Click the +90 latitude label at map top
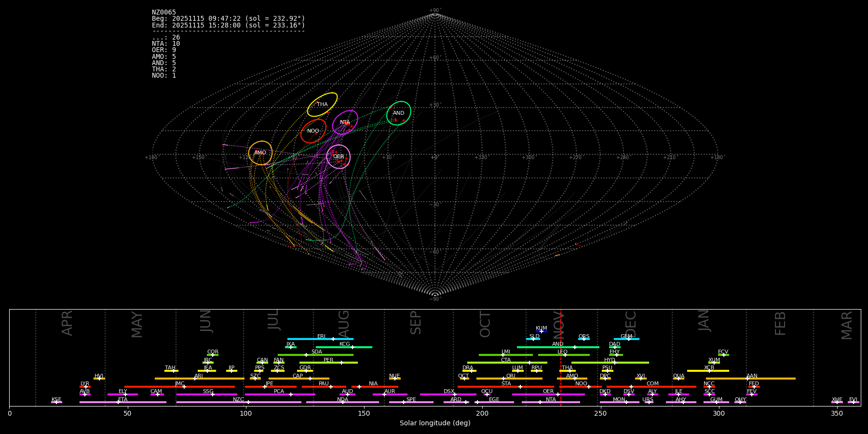The height and width of the screenshot is (434, 868). [434, 10]
